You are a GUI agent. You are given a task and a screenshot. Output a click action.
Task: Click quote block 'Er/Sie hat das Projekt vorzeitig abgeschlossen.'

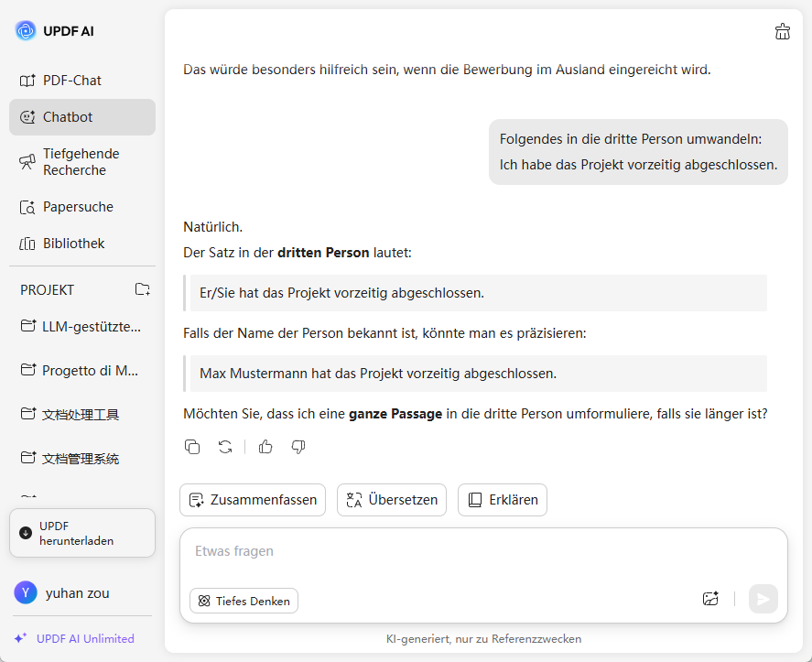475,293
